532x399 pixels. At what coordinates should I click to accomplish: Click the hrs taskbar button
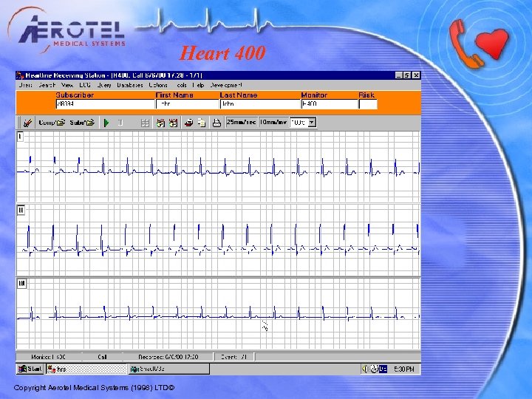86,369
